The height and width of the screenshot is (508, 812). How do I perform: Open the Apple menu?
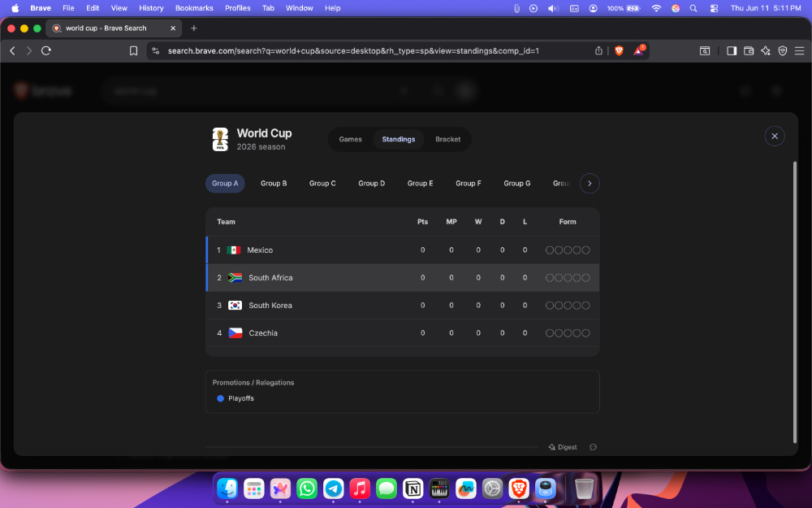(15, 8)
